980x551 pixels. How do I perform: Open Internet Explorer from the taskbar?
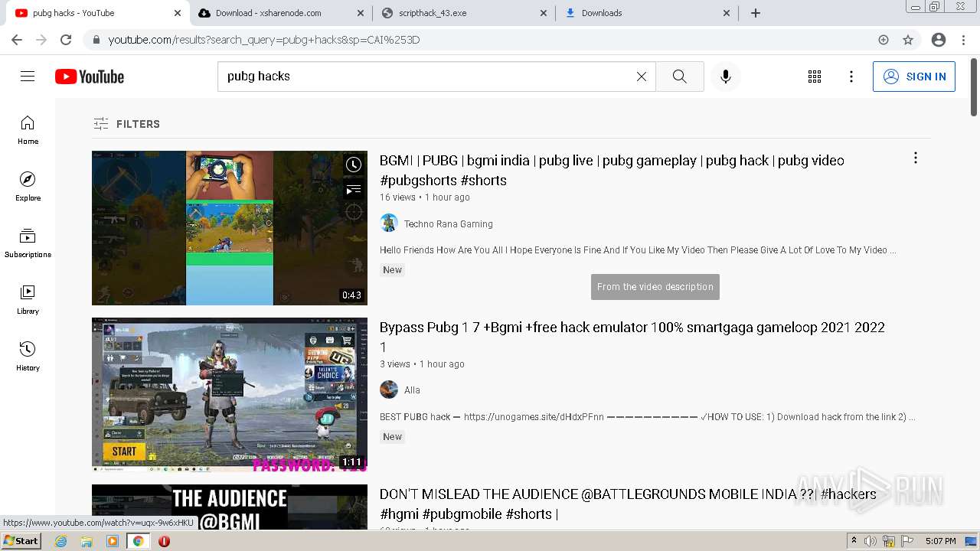click(x=61, y=541)
